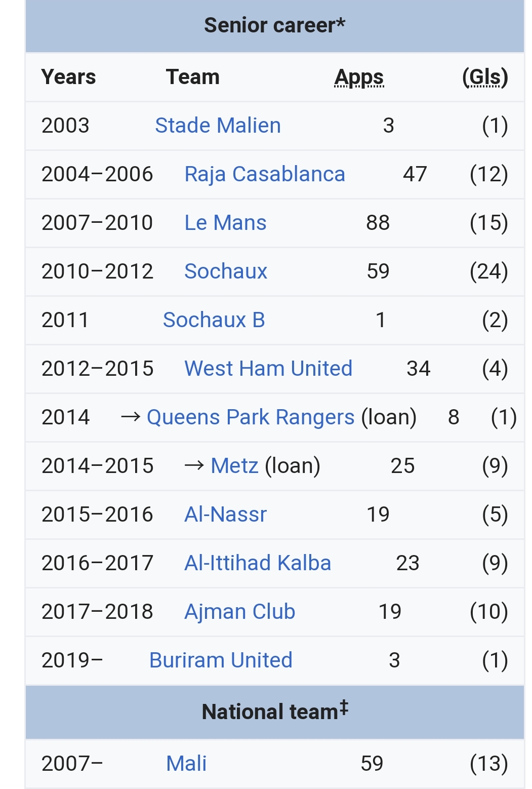Open the Stade Malien team link

coord(218,125)
